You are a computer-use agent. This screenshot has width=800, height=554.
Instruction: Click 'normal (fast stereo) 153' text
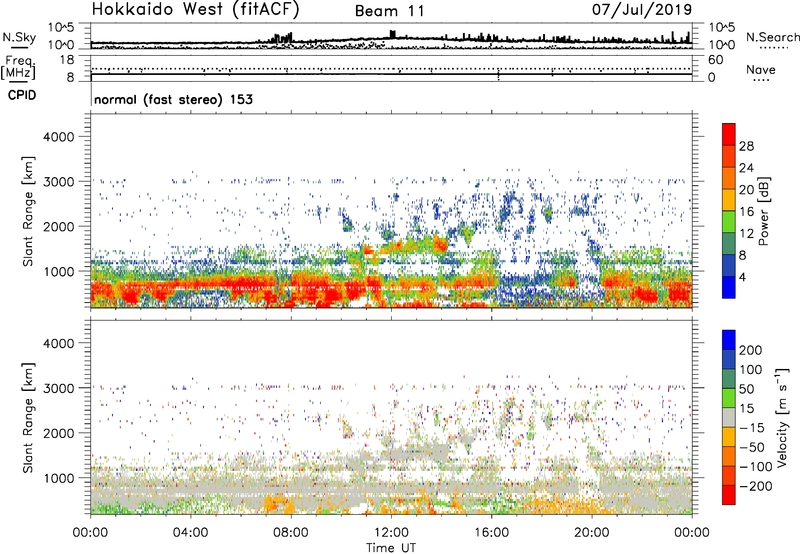[173, 99]
